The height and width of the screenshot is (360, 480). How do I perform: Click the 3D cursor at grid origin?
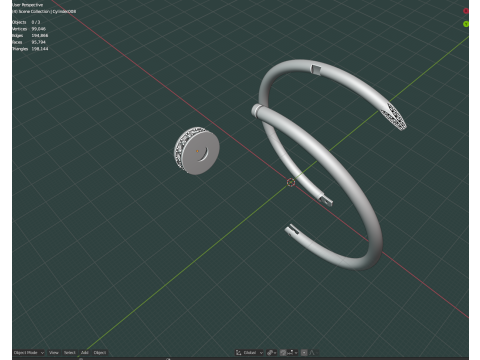pos(291,182)
